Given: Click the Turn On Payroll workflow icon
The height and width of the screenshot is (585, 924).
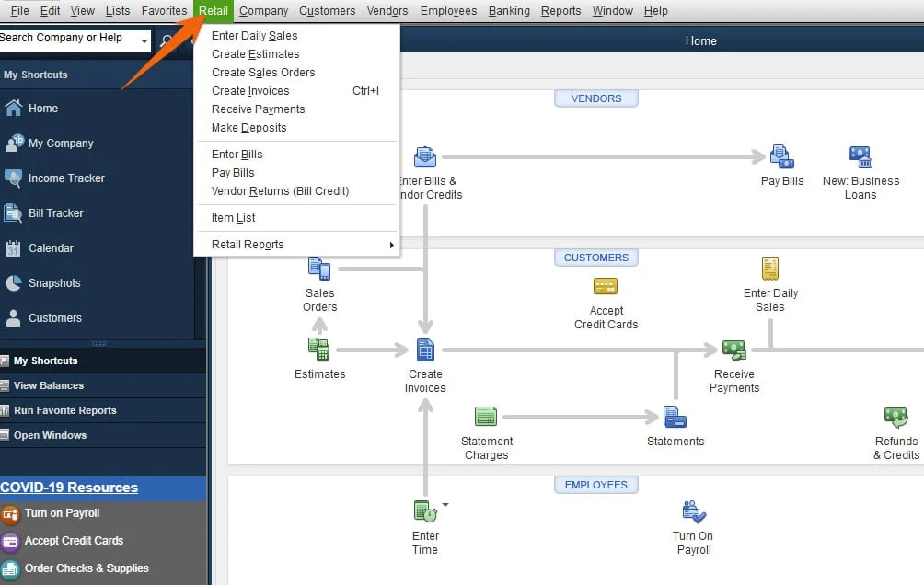Looking at the screenshot, I should pyautogui.click(x=694, y=512).
